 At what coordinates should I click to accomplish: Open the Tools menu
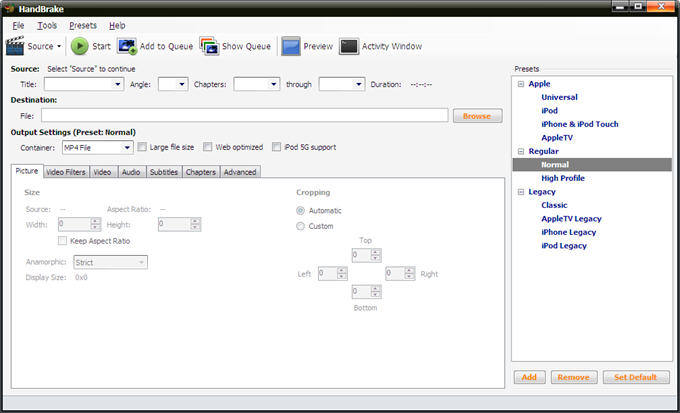(x=47, y=26)
